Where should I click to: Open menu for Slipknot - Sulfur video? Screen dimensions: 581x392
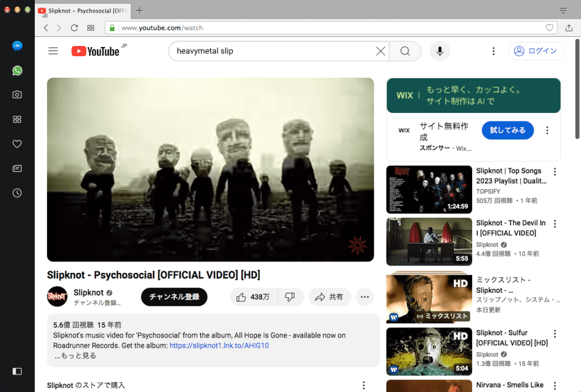555,334
